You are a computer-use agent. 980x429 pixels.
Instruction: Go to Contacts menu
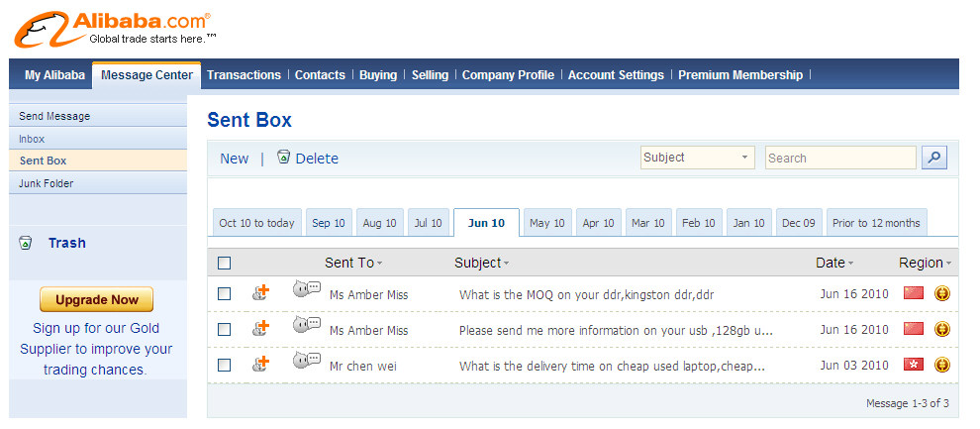coord(320,75)
